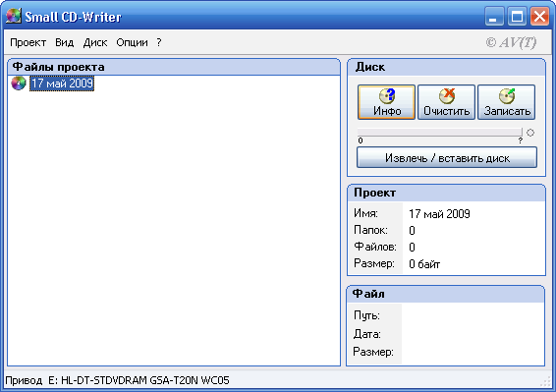556x392 pixels.
Task: Click the Дата label in Файл panel
Action: tap(367, 334)
